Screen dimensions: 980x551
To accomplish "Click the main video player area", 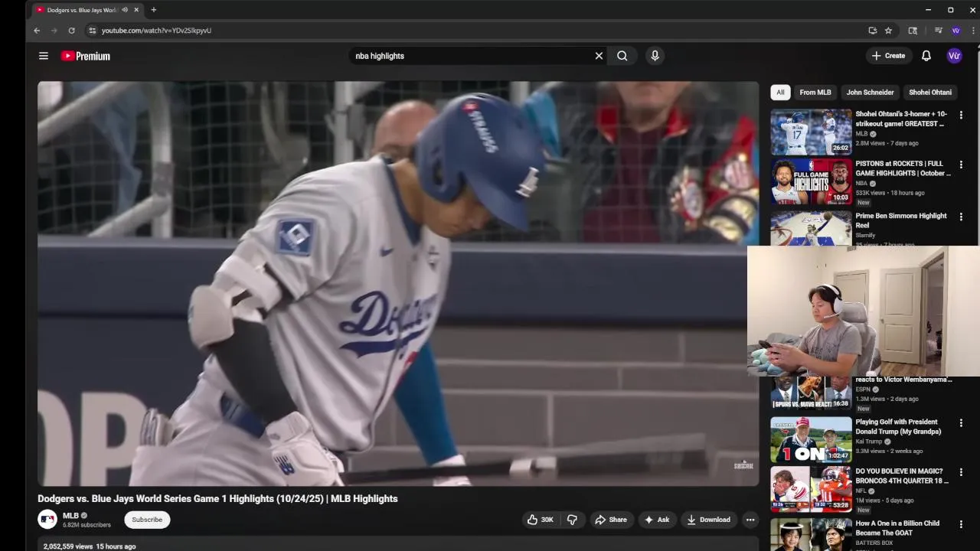I will (x=398, y=283).
